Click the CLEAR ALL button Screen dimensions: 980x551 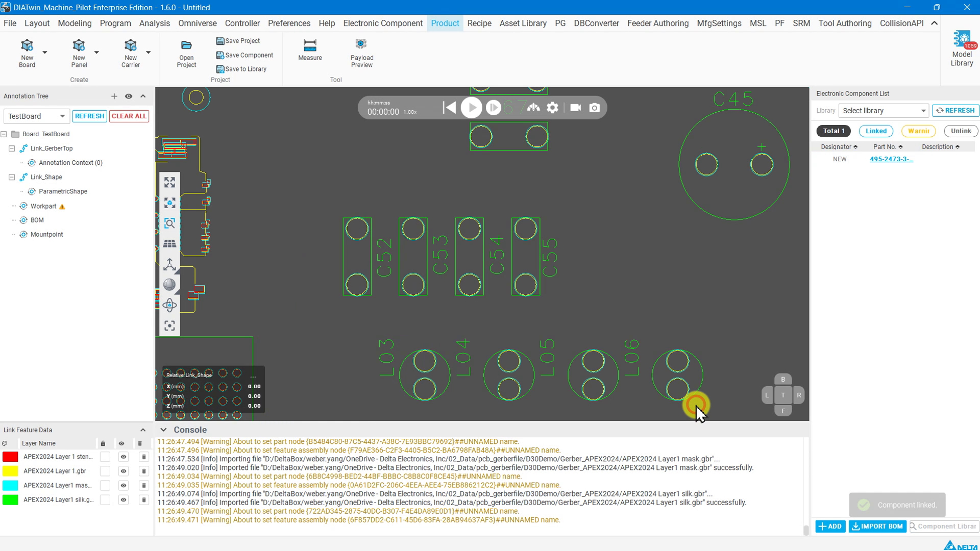129,116
